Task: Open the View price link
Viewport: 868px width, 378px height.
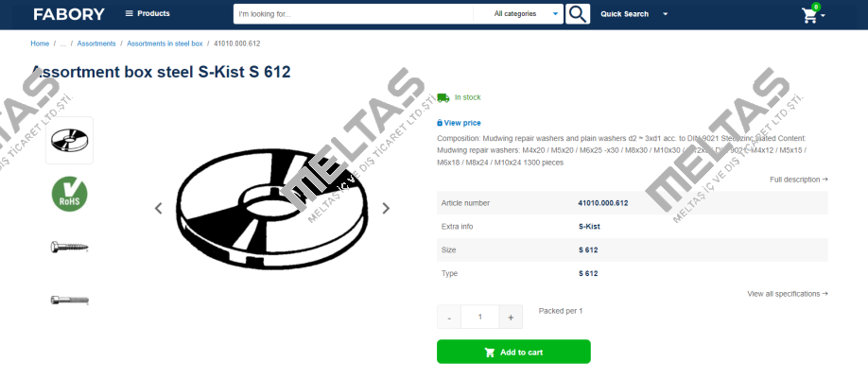Action: [x=459, y=123]
